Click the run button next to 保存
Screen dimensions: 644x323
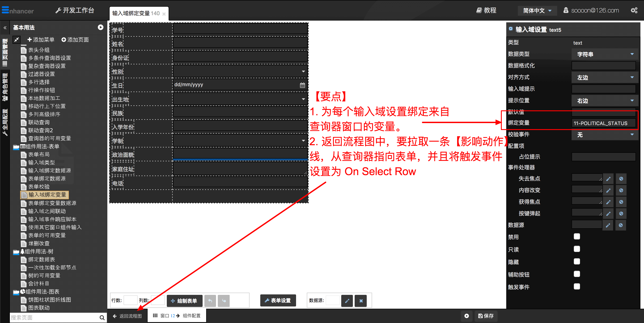coord(466,316)
